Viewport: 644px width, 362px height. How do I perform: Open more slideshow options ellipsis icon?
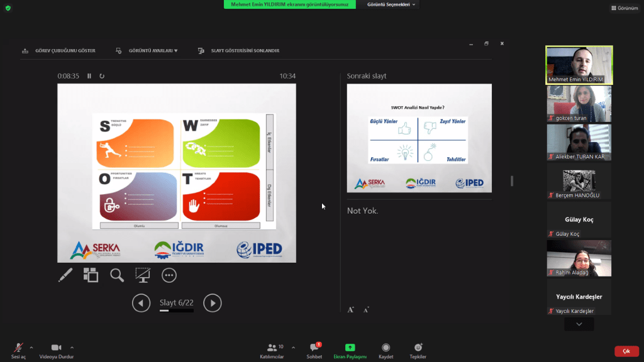coord(169,275)
